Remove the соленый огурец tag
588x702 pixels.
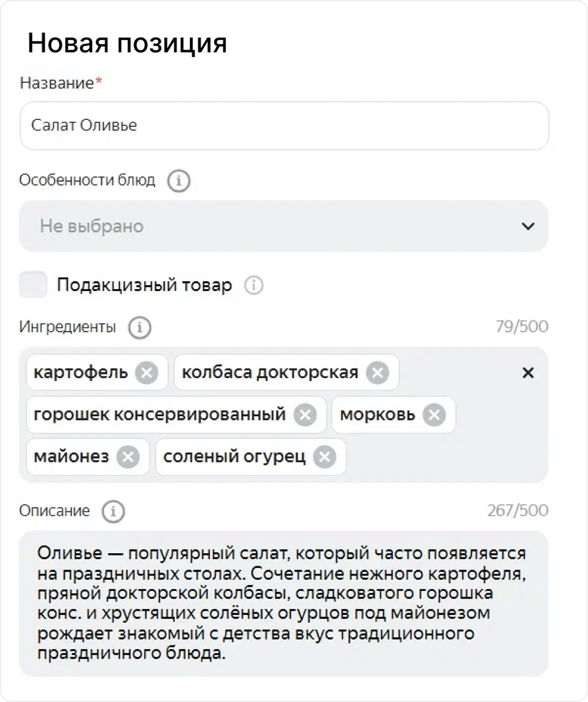324,457
